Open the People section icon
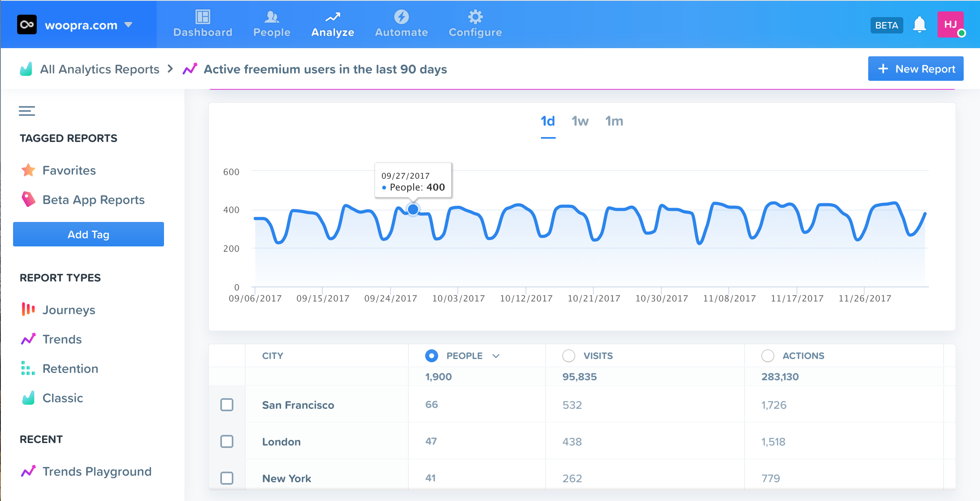Viewport: 980px width, 501px height. [272, 17]
